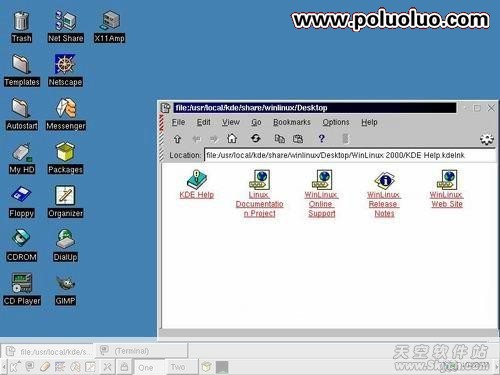Click the lock screen panel button
The image size is (500, 375).
pos(124,367)
